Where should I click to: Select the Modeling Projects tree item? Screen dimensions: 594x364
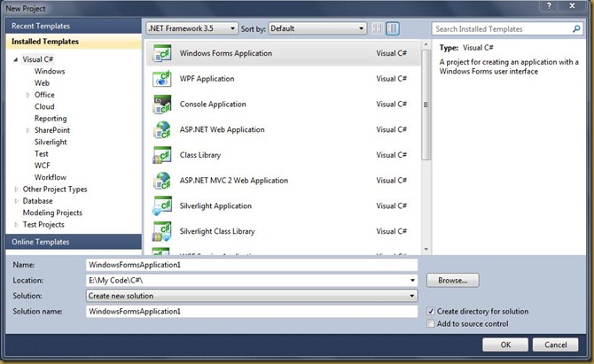52,213
